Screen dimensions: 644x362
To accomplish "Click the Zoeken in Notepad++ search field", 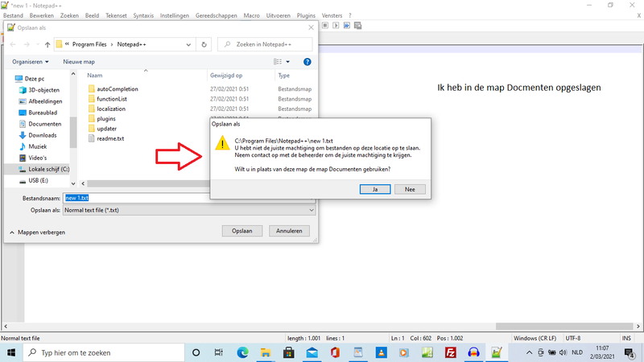I will 265,44.
